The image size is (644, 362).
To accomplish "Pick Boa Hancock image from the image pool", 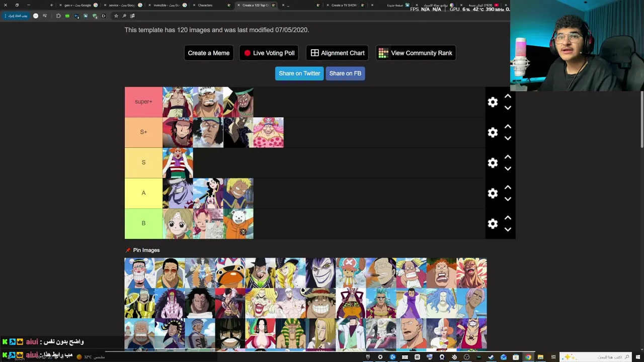I will click(260, 333).
